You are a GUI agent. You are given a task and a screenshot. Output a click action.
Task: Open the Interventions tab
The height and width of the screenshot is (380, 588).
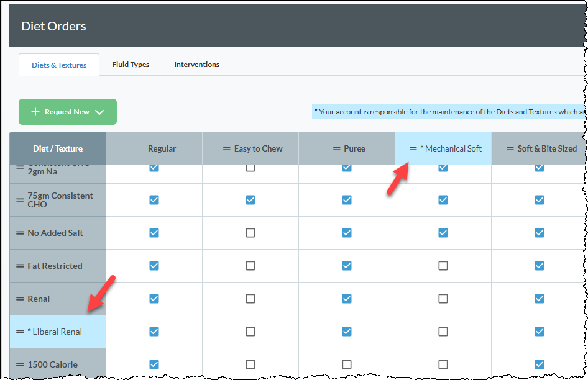(x=196, y=65)
